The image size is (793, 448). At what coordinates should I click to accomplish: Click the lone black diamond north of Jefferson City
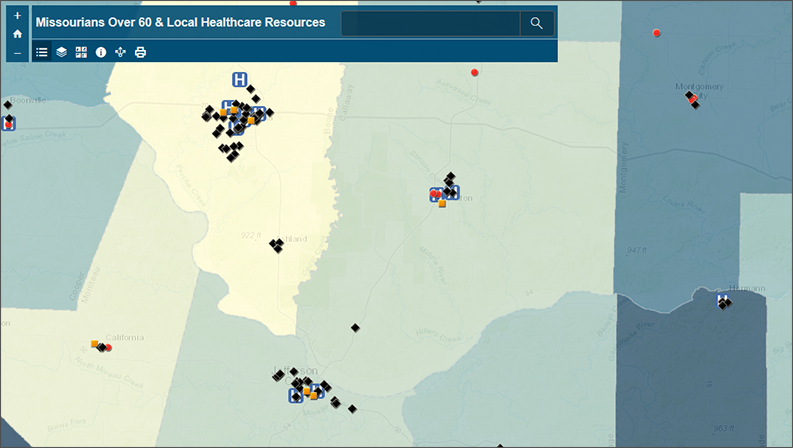coord(354,327)
